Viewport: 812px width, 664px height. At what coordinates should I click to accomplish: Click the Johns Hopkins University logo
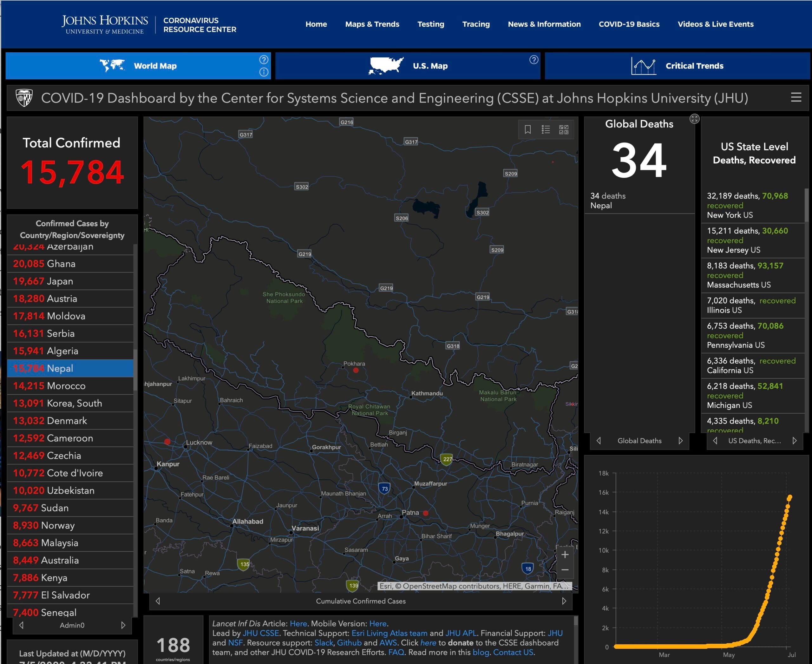click(x=105, y=24)
